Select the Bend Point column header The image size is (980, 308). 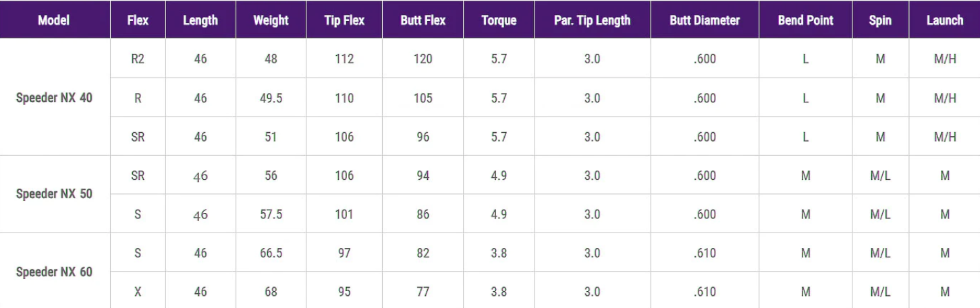pyautogui.click(x=805, y=20)
